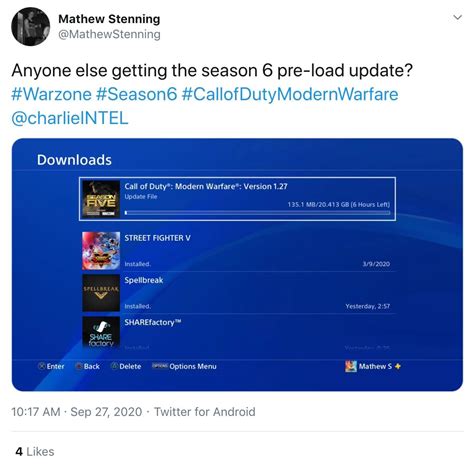Visit the @charlieINTEL mention
Screen dimensions: 474x470
point(70,118)
